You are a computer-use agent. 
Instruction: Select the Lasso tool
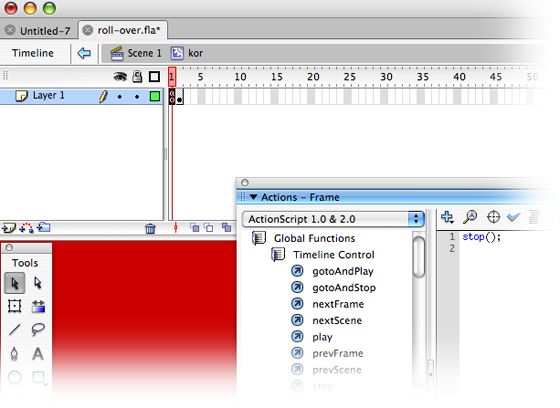tap(38, 329)
